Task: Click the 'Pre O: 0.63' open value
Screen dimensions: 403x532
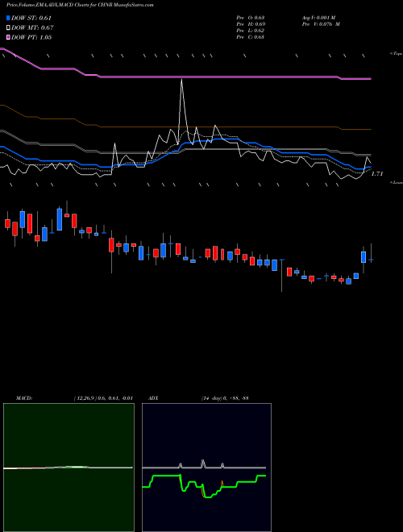Action: (251, 17)
